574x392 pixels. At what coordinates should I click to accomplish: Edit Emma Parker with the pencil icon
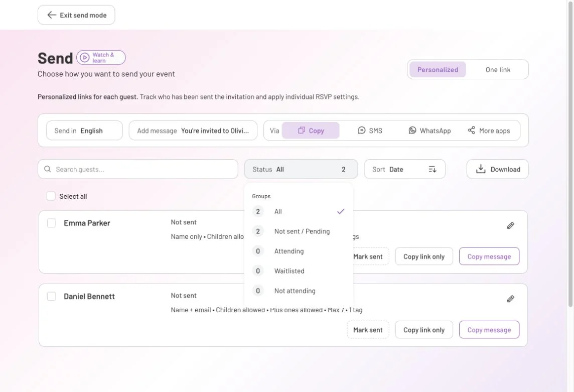(x=510, y=225)
